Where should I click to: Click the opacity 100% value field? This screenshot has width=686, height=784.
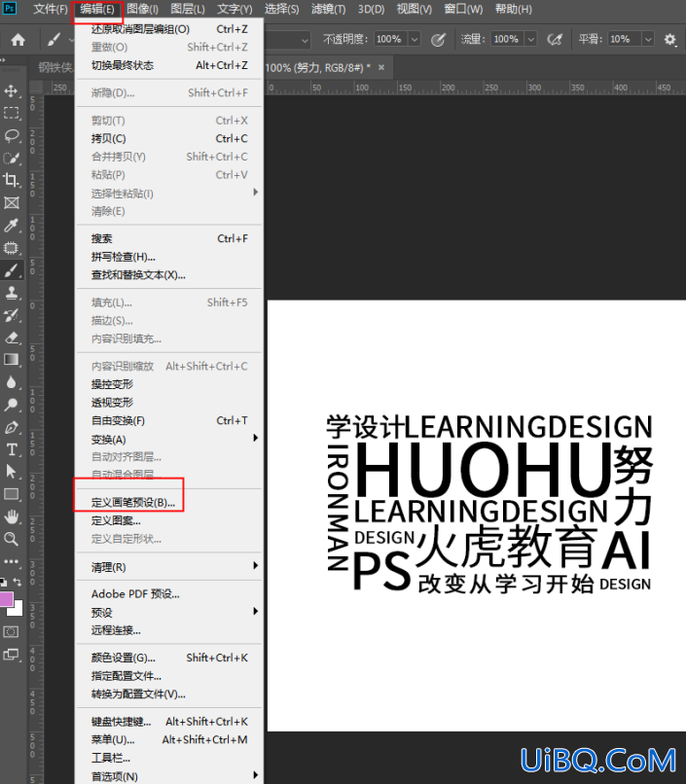point(389,39)
